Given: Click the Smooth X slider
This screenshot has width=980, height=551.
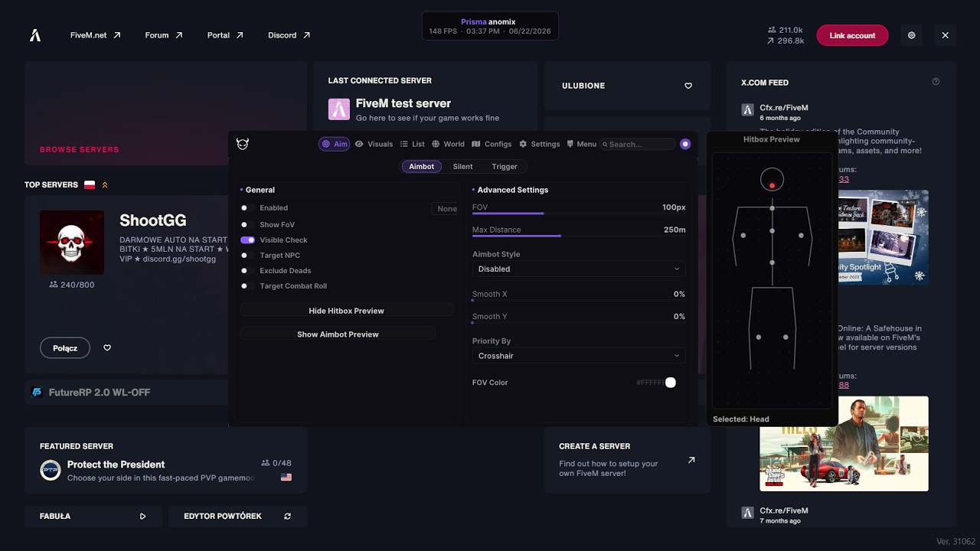Looking at the screenshot, I should point(579,301).
